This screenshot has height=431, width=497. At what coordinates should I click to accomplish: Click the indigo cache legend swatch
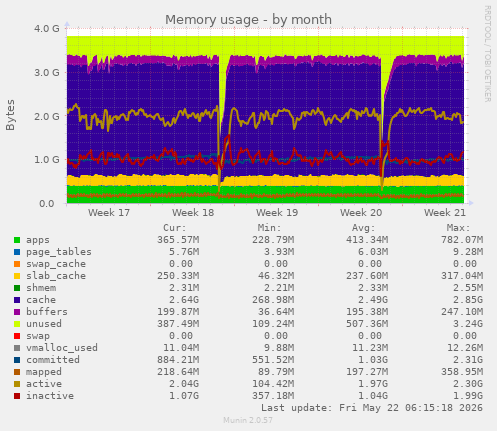pos(17,300)
